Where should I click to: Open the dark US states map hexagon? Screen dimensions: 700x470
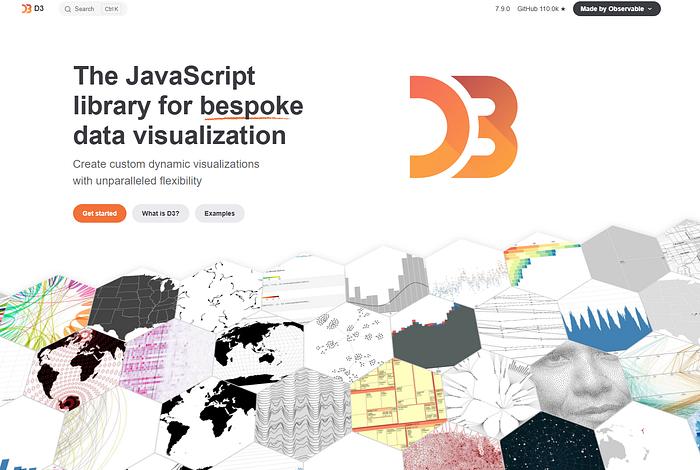click(x=134, y=305)
